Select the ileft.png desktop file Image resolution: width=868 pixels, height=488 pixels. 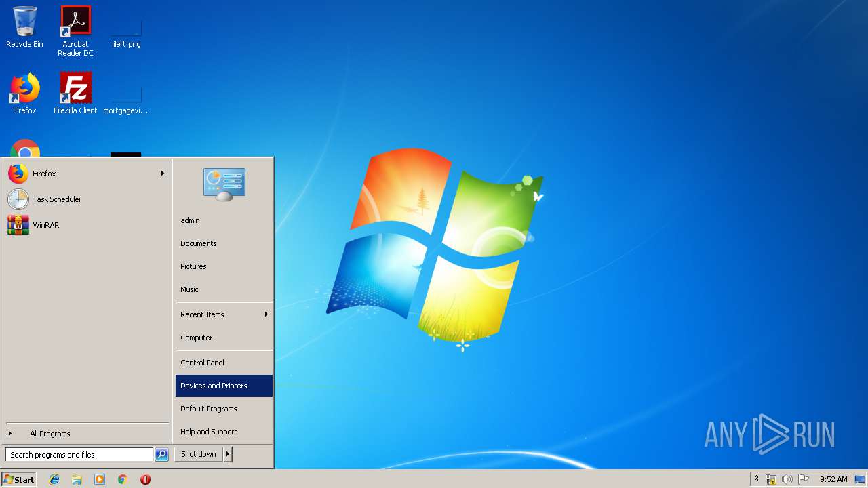[x=126, y=30]
